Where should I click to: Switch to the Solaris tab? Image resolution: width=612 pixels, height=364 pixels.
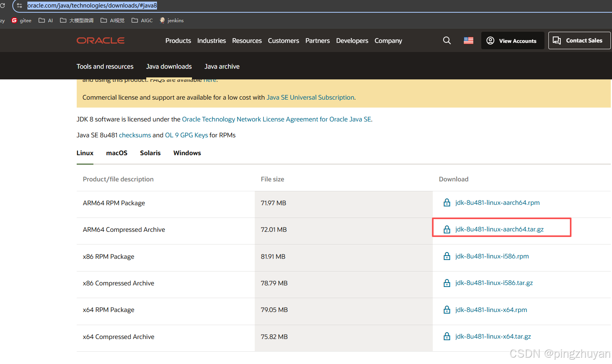coord(150,153)
